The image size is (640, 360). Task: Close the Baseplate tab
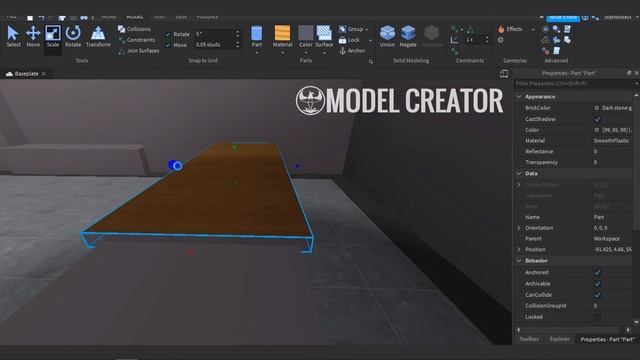(x=44, y=74)
